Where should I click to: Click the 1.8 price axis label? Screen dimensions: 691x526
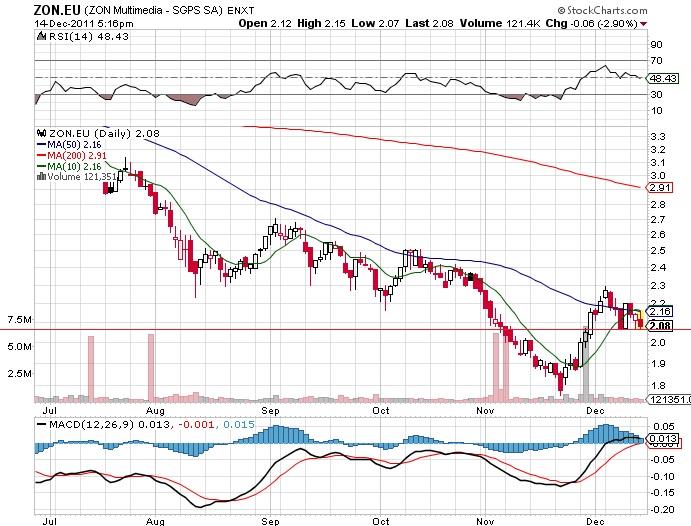658,385
